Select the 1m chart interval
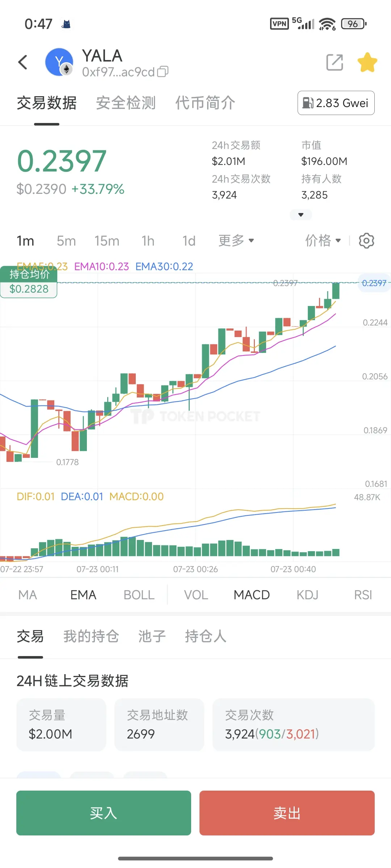The height and width of the screenshot is (868, 391). tap(25, 241)
